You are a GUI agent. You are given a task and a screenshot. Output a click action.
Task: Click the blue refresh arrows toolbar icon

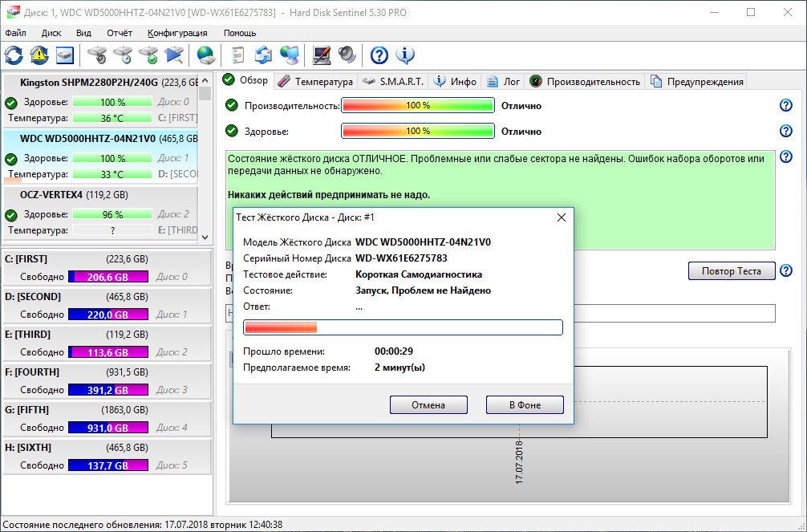pyautogui.click(x=14, y=55)
